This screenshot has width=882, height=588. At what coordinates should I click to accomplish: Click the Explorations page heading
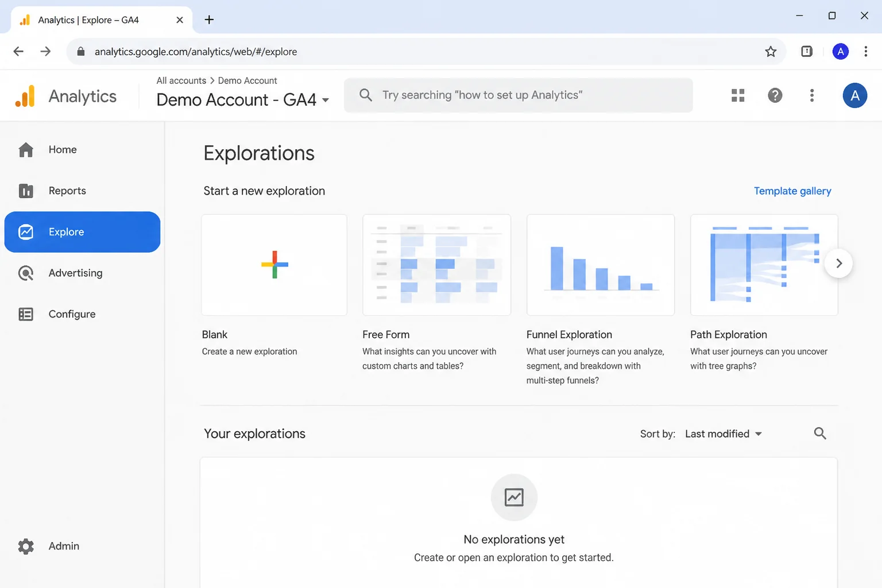pos(259,154)
